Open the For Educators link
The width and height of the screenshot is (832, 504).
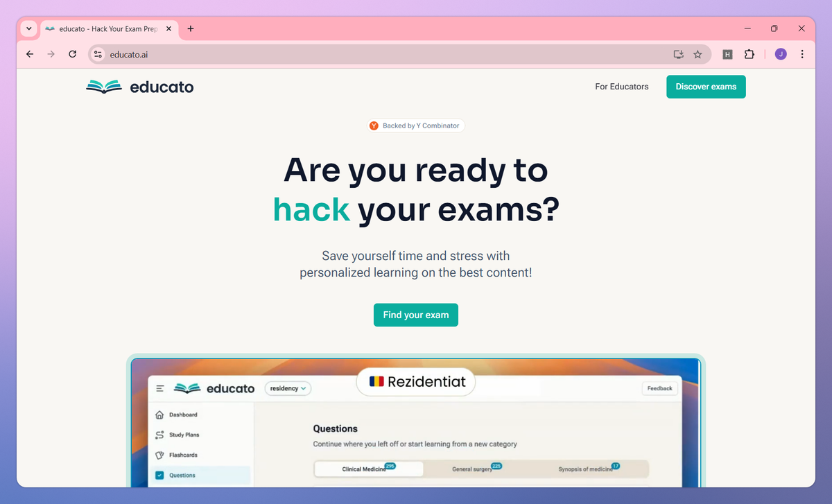pos(621,87)
